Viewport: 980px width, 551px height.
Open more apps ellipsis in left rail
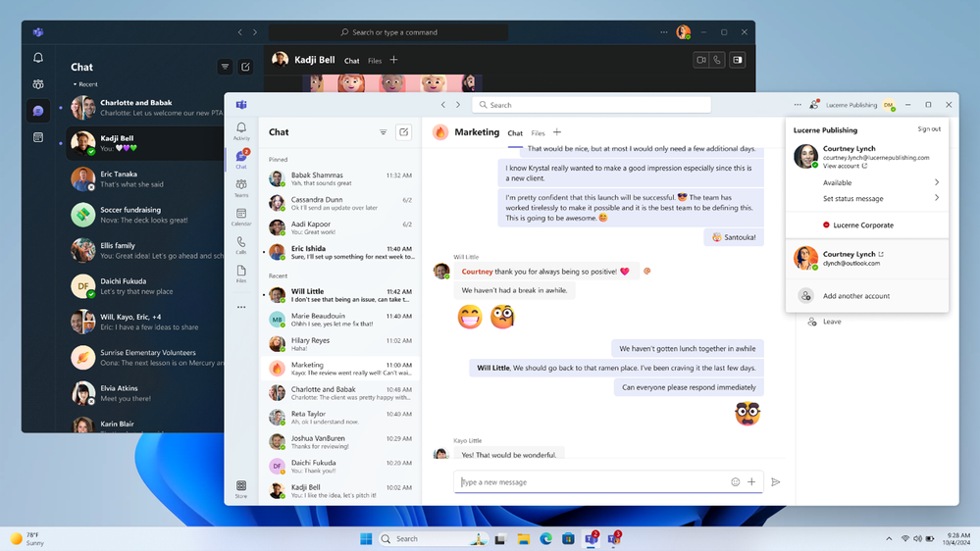pyautogui.click(x=241, y=307)
